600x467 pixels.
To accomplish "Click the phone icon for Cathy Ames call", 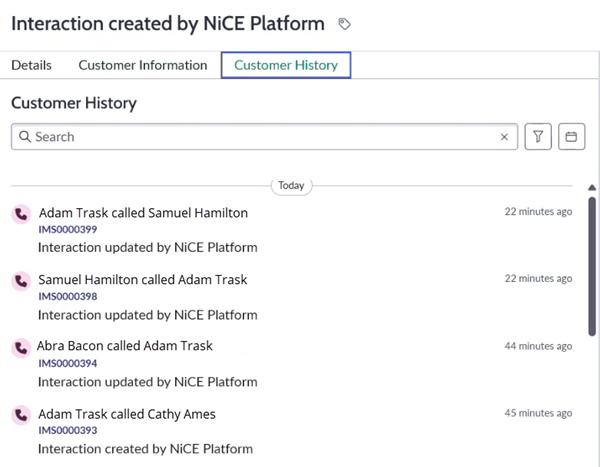I will coord(20,415).
